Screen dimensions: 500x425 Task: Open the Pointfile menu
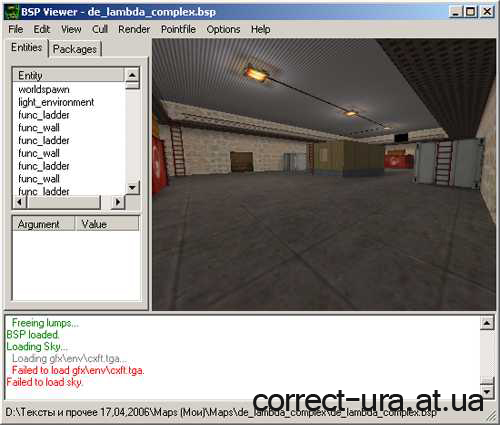point(178,29)
